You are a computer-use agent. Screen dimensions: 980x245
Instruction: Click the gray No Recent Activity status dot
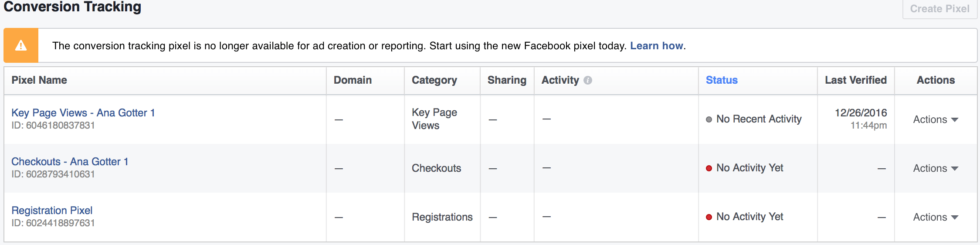(709, 119)
